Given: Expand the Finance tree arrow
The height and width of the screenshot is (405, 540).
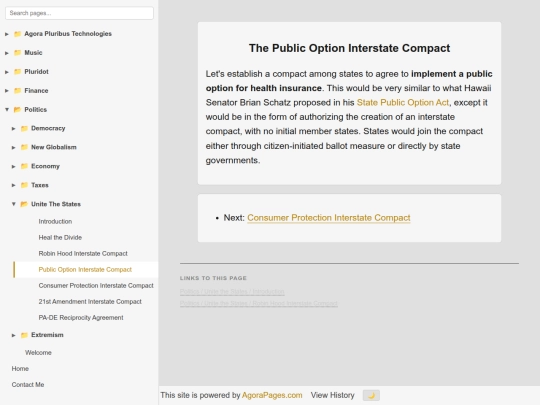Looking at the screenshot, I should [7, 91].
